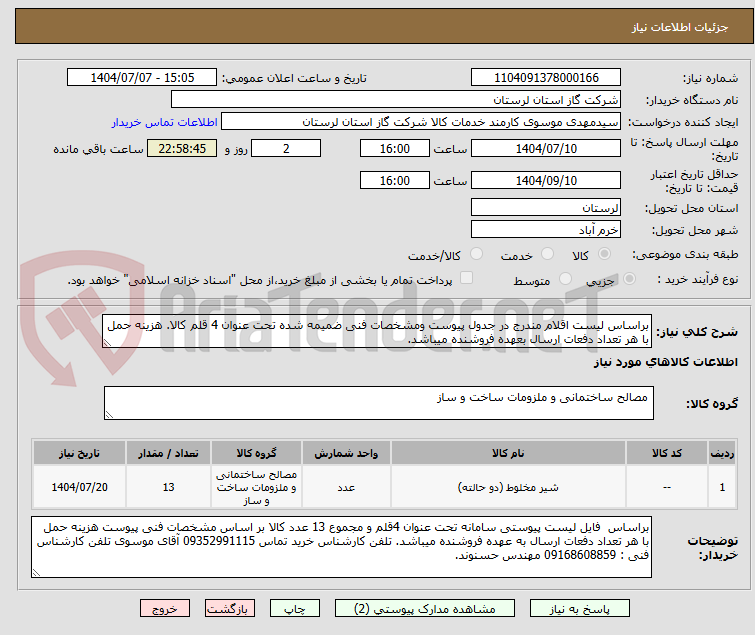Screen dimensions: 755x635
Task: Click the استان محل تحویل field لرستان
Action: [x=546, y=207]
